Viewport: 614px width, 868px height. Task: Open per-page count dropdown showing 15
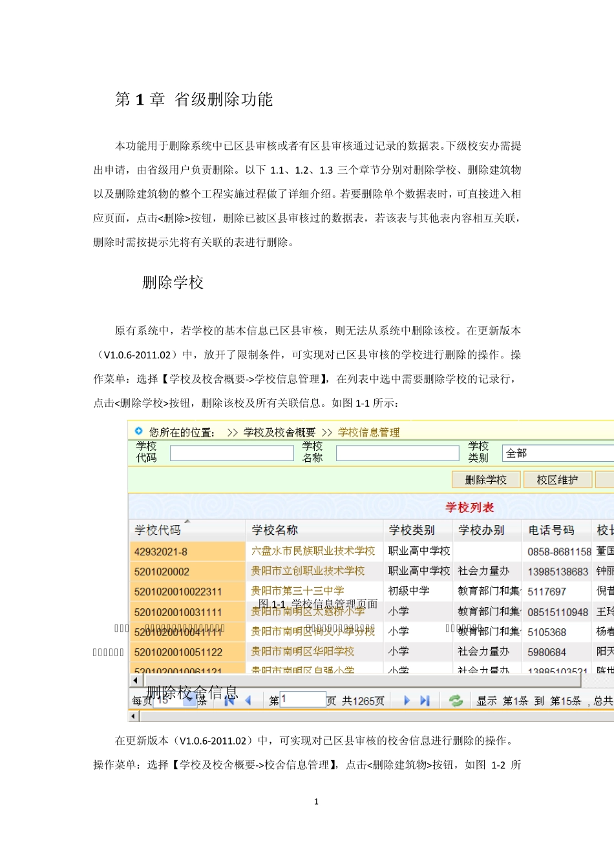(x=175, y=700)
